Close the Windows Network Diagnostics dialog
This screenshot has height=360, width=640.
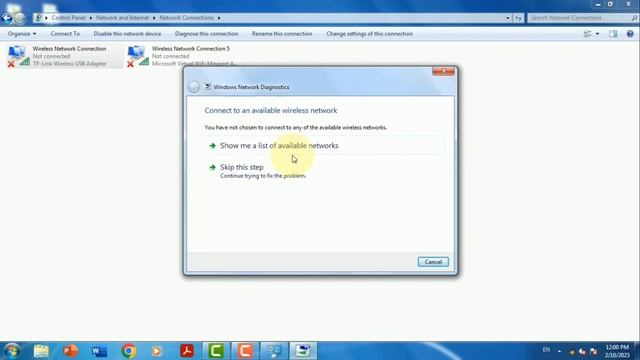[x=443, y=71]
